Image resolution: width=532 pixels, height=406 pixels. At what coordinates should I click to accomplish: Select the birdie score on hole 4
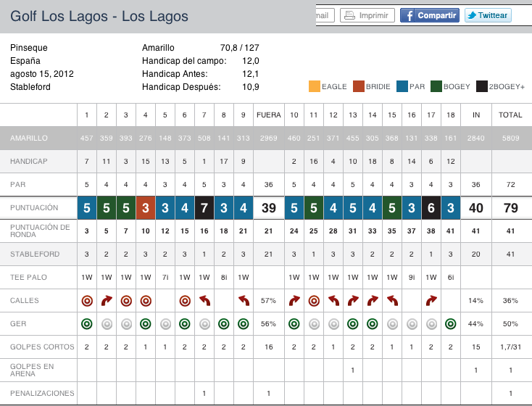click(x=146, y=208)
